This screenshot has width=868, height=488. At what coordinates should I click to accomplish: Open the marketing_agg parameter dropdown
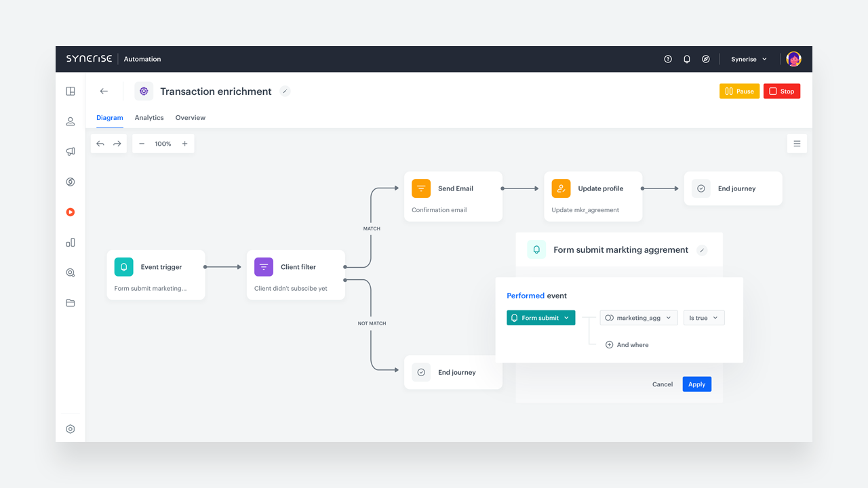tap(639, 318)
